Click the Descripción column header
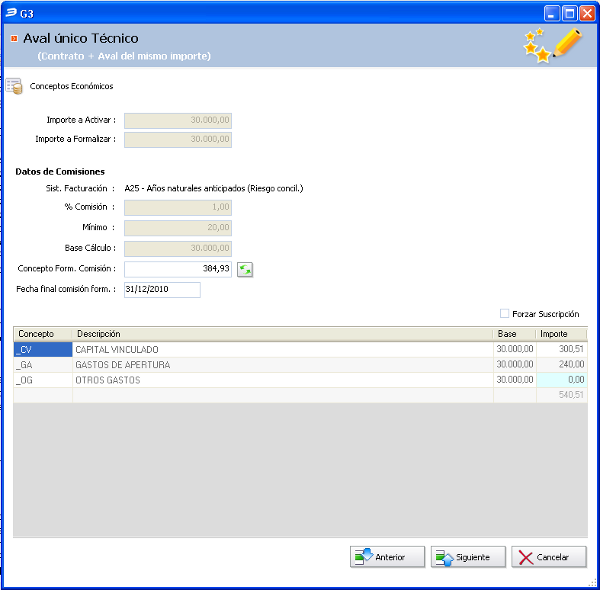Image resolution: width=600 pixels, height=590 pixels. pos(282,334)
